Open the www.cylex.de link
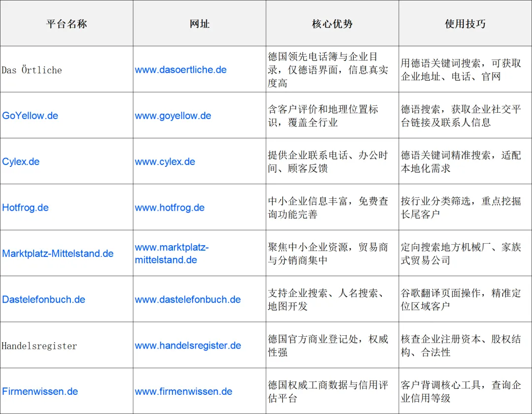The width and height of the screenshot is (532, 414). pyautogui.click(x=165, y=161)
